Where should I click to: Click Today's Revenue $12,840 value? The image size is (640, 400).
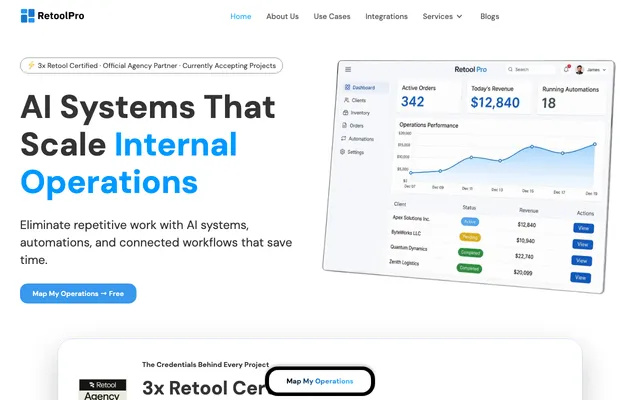coord(495,102)
